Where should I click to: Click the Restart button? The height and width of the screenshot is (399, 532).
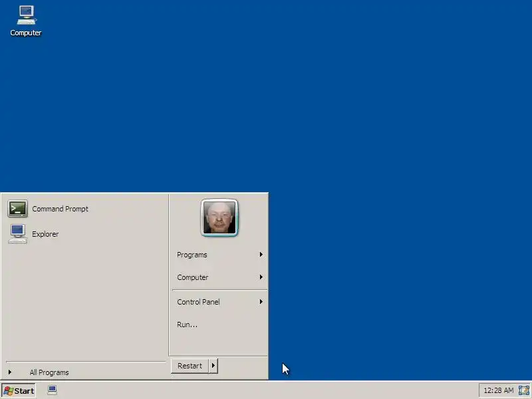(x=190, y=366)
